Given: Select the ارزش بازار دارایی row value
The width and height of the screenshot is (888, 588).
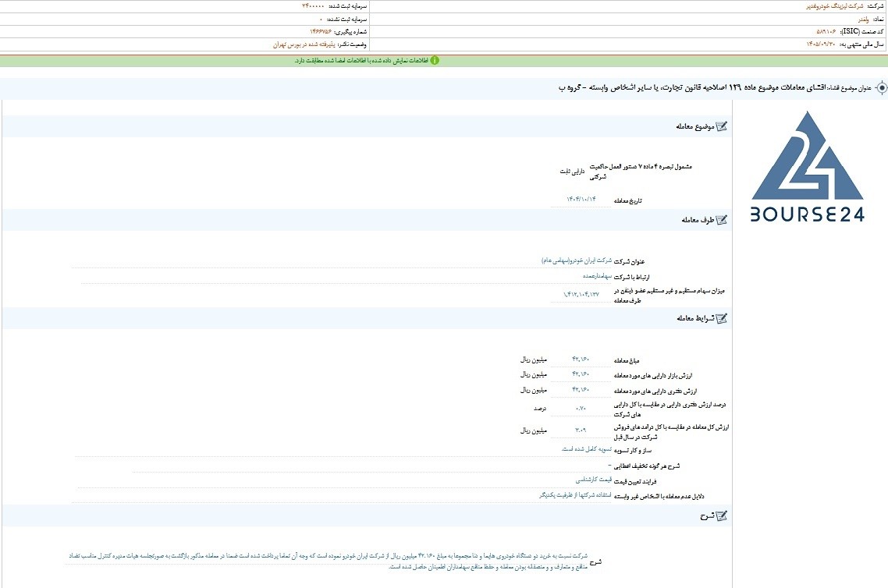Looking at the screenshot, I should coord(581,374).
